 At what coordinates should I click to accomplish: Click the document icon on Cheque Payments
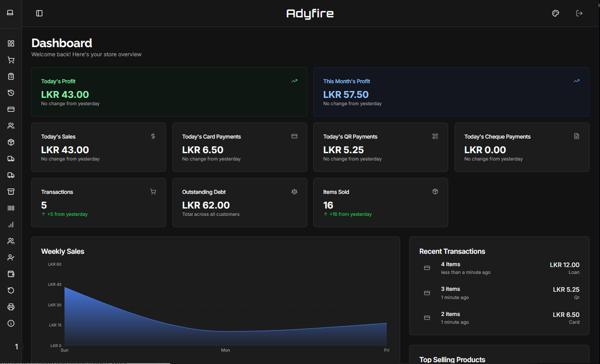(x=577, y=136)
